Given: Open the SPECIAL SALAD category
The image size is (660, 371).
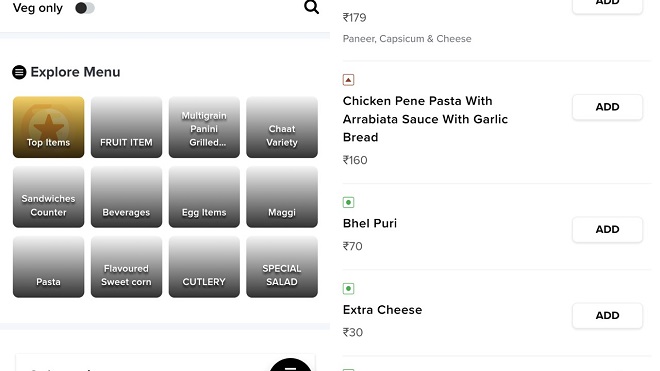Looking at the screenshot, I should tap(282, 267).
